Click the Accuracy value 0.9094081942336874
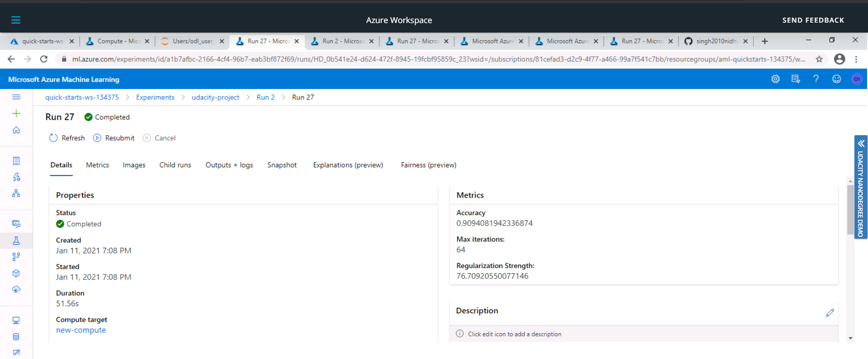The height and width of the screenshot is (359, 868). point(494,223)
